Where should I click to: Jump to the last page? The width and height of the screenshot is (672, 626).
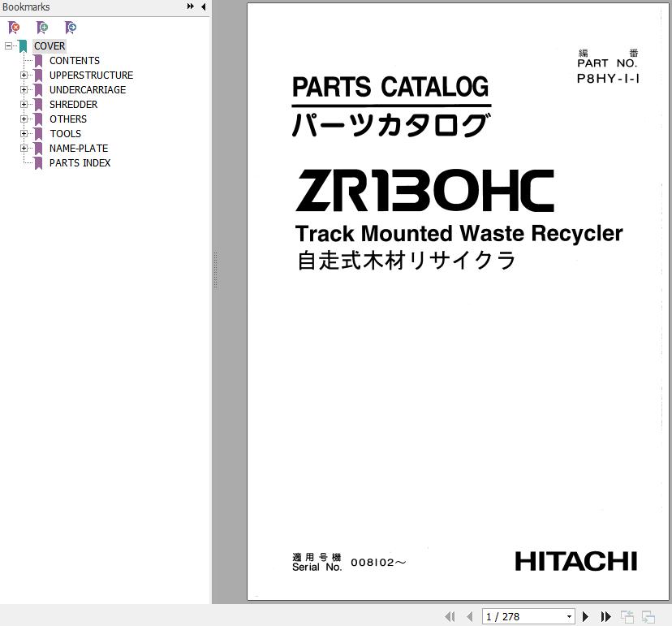tap(605, 616)
